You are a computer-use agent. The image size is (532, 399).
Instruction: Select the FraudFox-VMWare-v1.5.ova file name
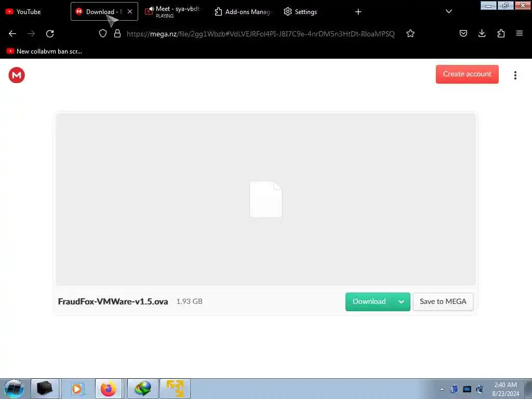[x=113, y=302]
